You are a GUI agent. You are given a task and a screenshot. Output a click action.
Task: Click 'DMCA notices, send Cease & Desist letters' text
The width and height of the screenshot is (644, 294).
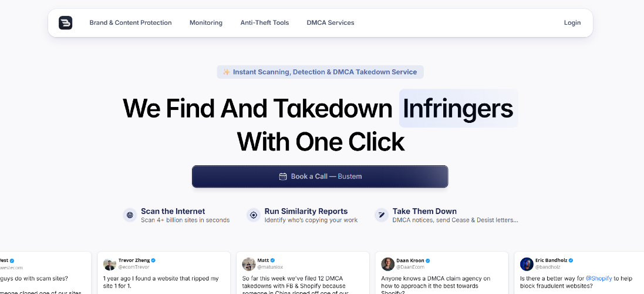pyautogui.click(x=455, y=220)
